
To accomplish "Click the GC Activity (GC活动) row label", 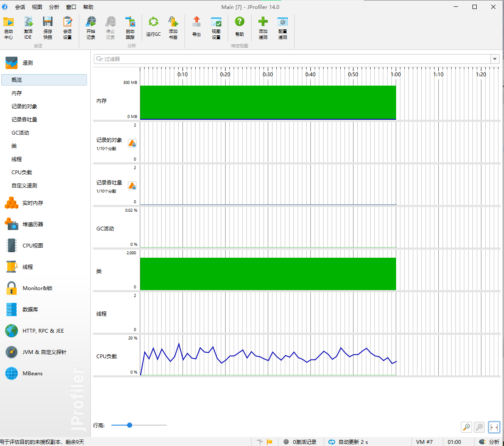I will (105, 229).
